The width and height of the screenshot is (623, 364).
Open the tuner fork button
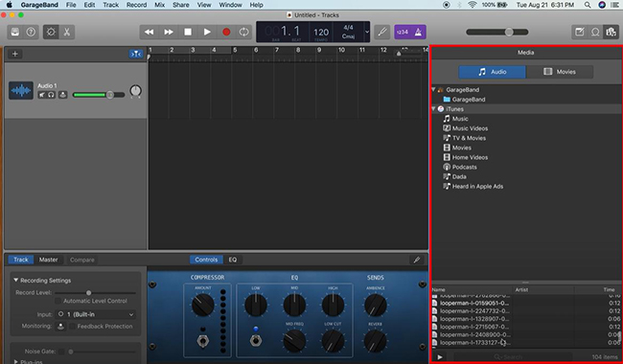382,33
